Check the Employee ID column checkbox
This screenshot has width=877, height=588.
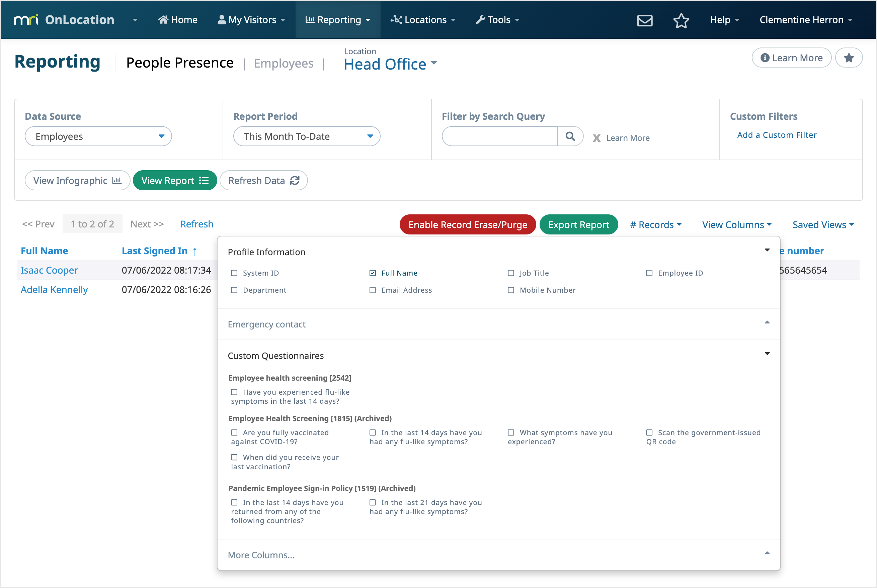[649, 273]
